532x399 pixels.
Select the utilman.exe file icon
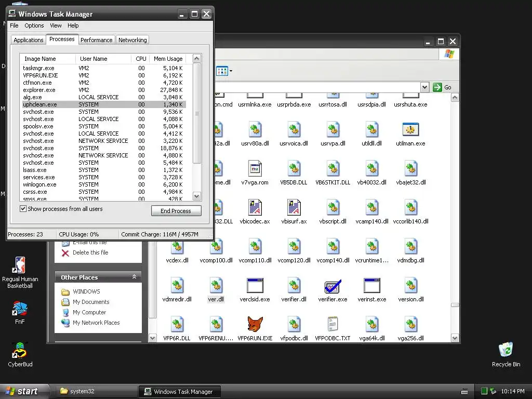click(x=410, y=129)
